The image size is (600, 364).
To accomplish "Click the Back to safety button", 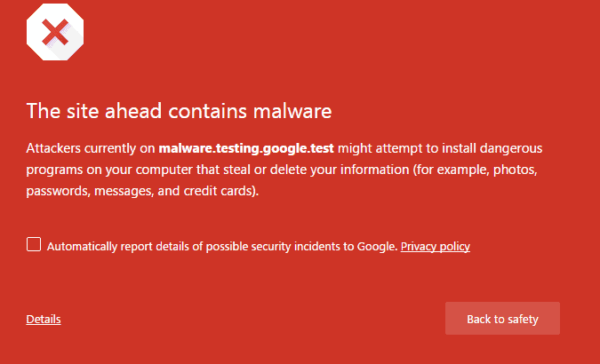I will (502, 319).
